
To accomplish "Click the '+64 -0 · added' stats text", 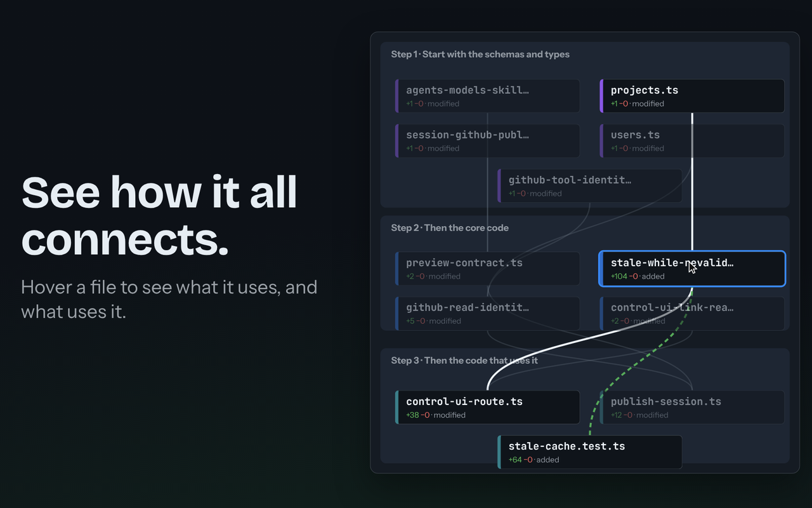I will (534, 460).
